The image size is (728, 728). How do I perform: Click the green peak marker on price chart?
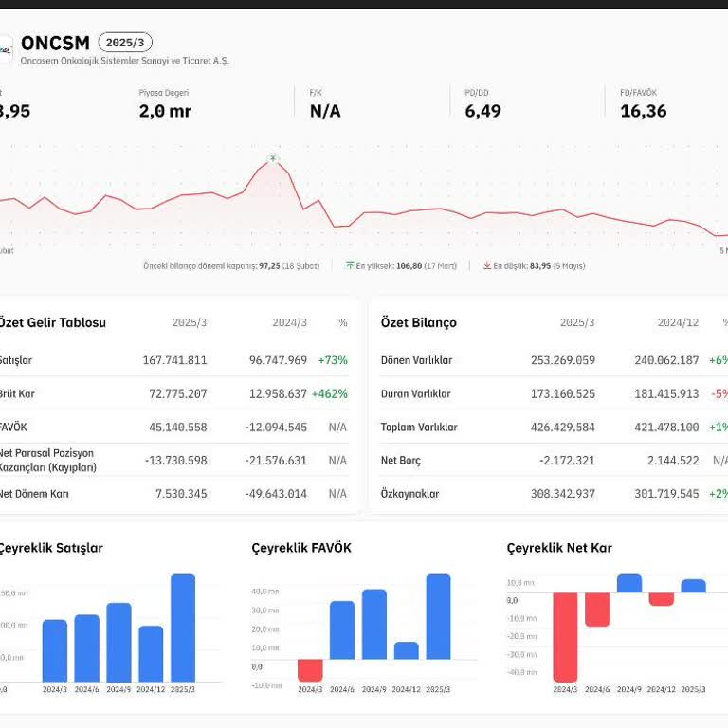tap(273, 158)
